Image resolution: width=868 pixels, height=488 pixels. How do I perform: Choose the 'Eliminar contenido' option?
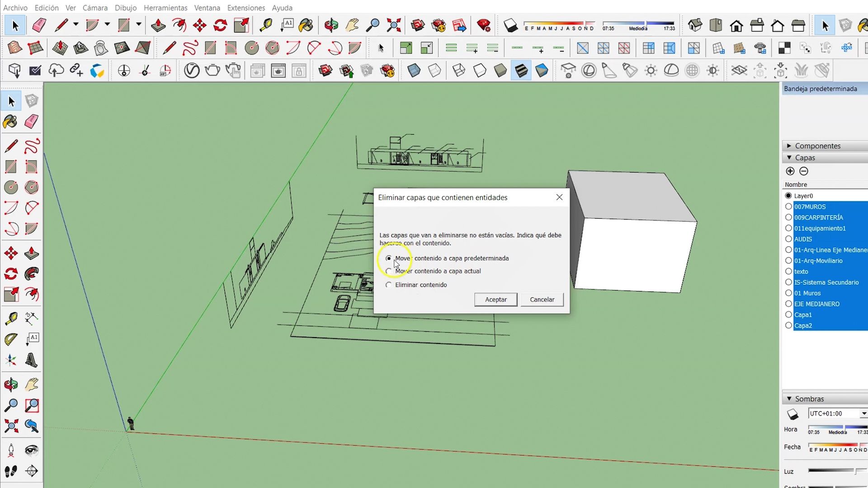[389, 285]
